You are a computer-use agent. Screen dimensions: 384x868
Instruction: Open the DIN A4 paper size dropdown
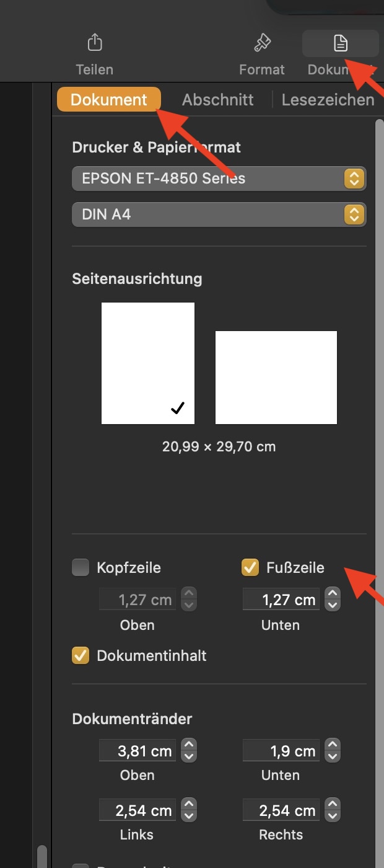pyautogui.click(x=219, y=215)
